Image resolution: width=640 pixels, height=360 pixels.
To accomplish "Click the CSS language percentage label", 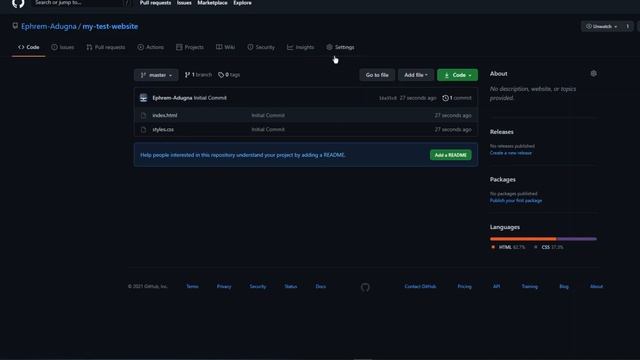I will coord(549,247).
